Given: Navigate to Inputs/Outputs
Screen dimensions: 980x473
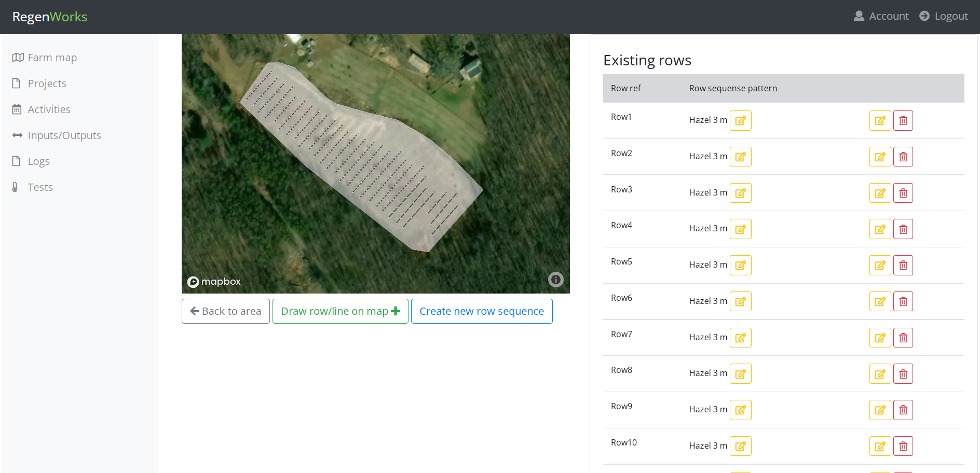Looking at the screenshot, I should point(64,135).
